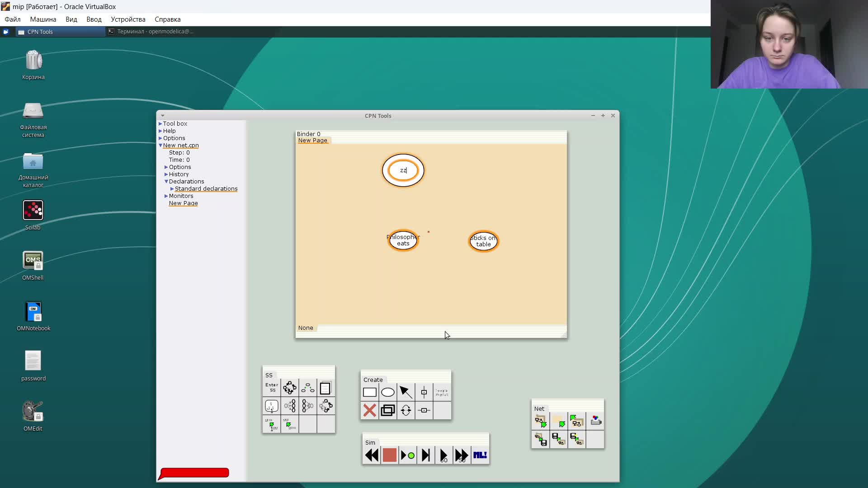The width and height of the screenshot is (868, 488).
Task: Select the red X delete element tool
Action: coord(370,410)
